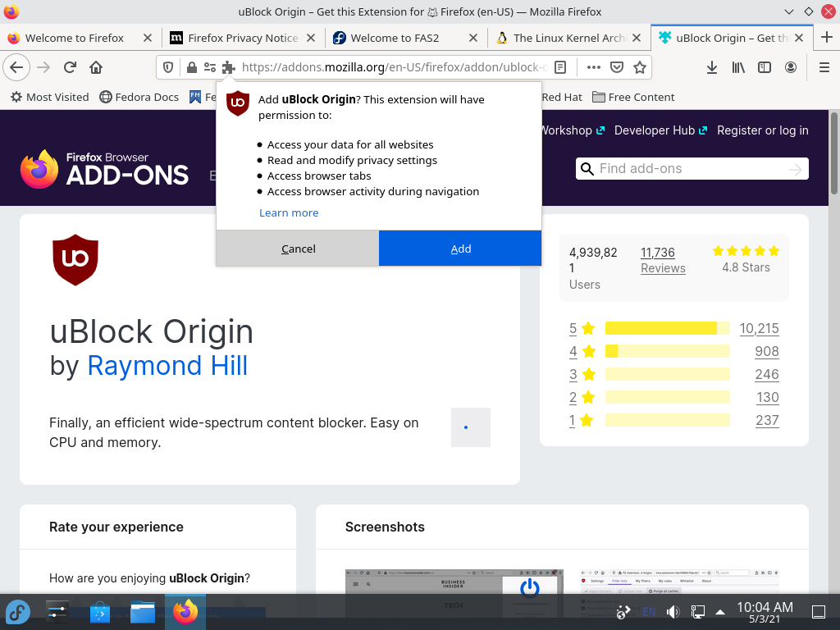Open Firefox Account icon

(x=791, y=67)
